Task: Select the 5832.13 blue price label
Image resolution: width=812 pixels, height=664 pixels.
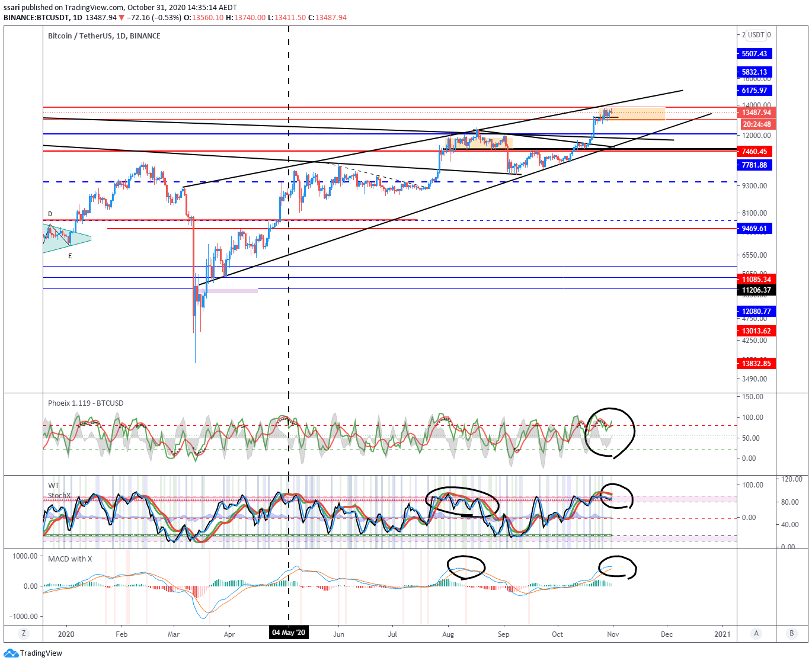Action: tap(755, 72)
